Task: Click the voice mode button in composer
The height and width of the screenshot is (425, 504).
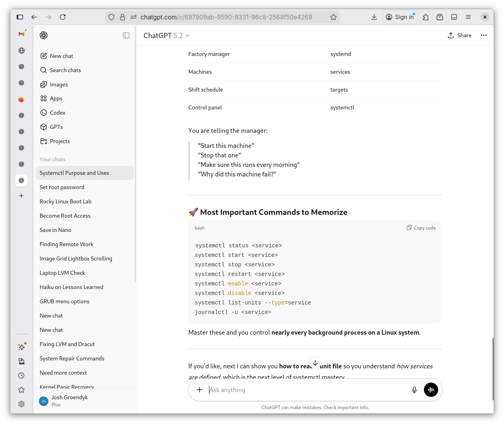Action: (431, 390)
